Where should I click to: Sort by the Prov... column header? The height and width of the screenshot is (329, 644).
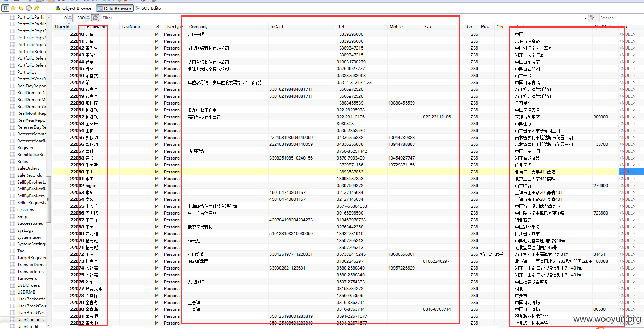[x=487, y=27]
